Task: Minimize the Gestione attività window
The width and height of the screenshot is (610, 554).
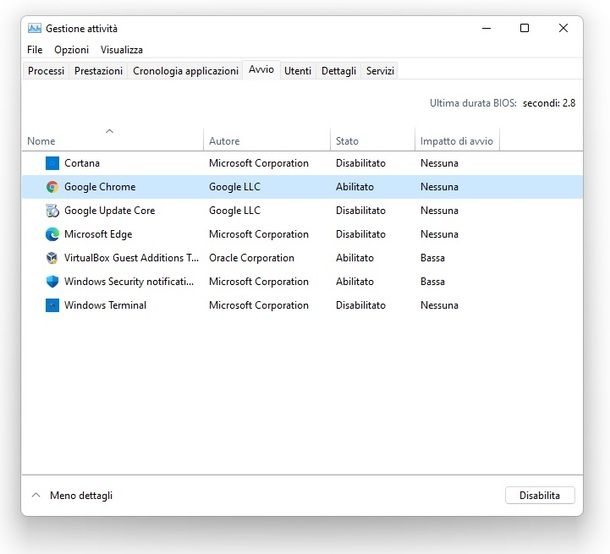Action: coord(486,28)
